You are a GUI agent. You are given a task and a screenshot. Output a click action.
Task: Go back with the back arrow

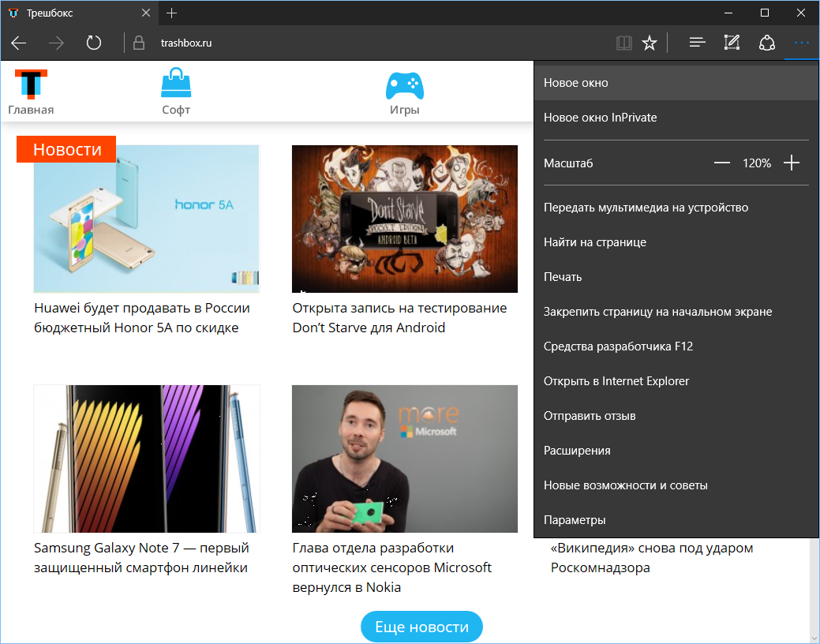(19, 43)
